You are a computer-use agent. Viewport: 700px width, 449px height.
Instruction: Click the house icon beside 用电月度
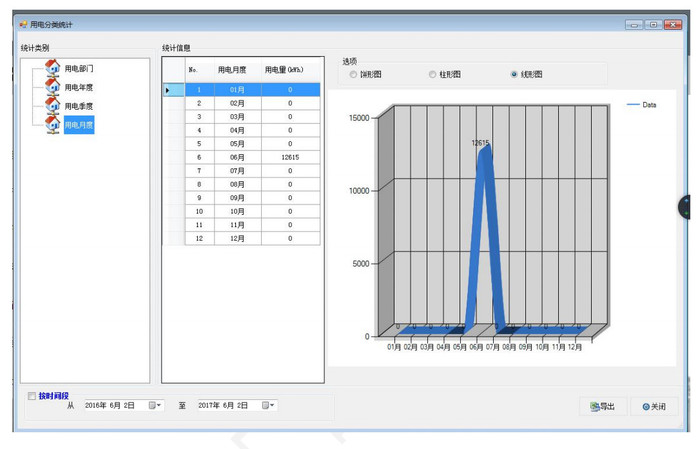coord(53,124)
